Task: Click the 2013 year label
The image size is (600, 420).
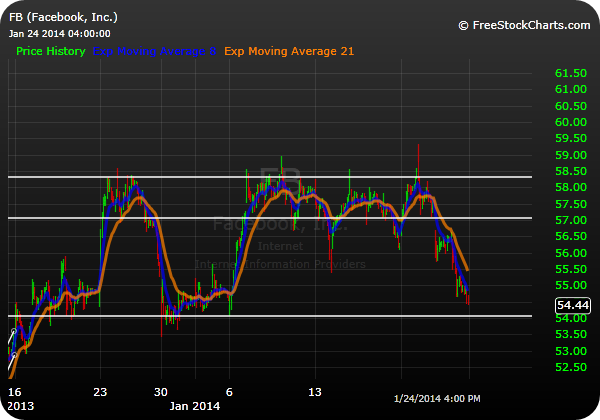Action: (21, 406)
